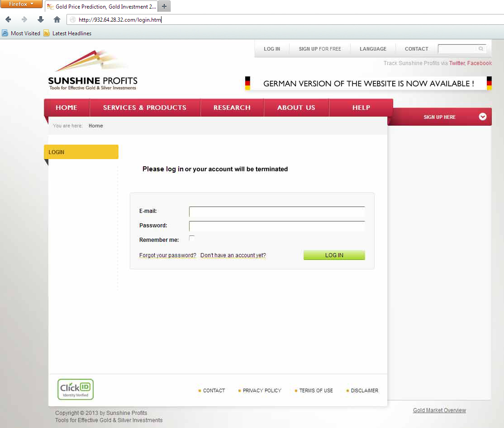
Task: Select the Gold Price Prediction browser tab
Action: click(x=101, y=6)
